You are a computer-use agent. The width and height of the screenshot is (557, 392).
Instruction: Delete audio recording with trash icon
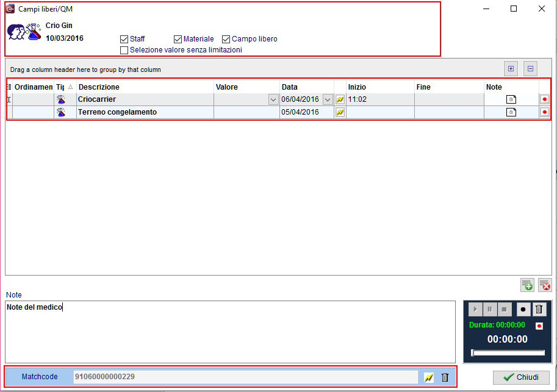(539, 309)
